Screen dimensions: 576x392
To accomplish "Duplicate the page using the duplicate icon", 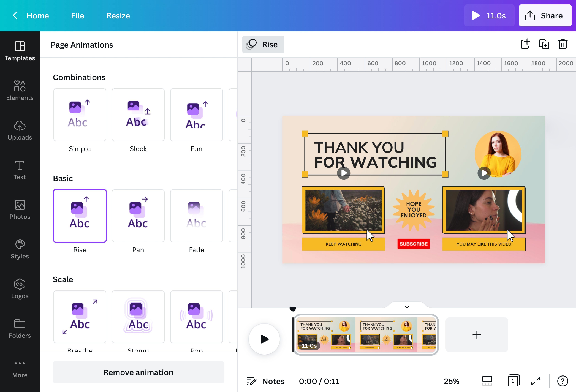I will pos(544,44).
